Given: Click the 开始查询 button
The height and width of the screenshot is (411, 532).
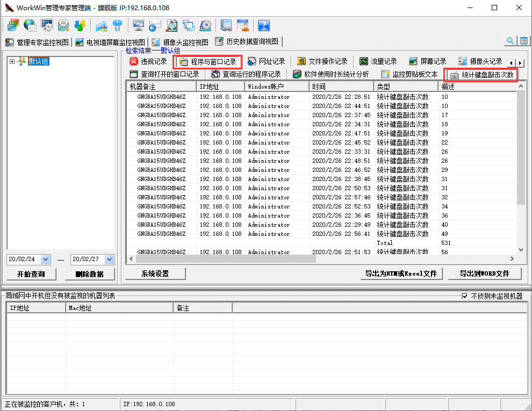Looking at the screenshot, I should (x=31, y=274).
